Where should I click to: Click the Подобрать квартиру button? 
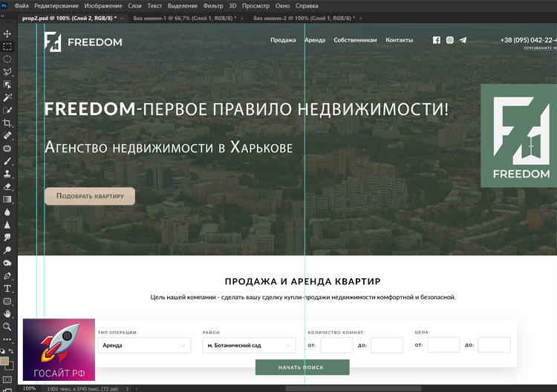pos(90,196)
